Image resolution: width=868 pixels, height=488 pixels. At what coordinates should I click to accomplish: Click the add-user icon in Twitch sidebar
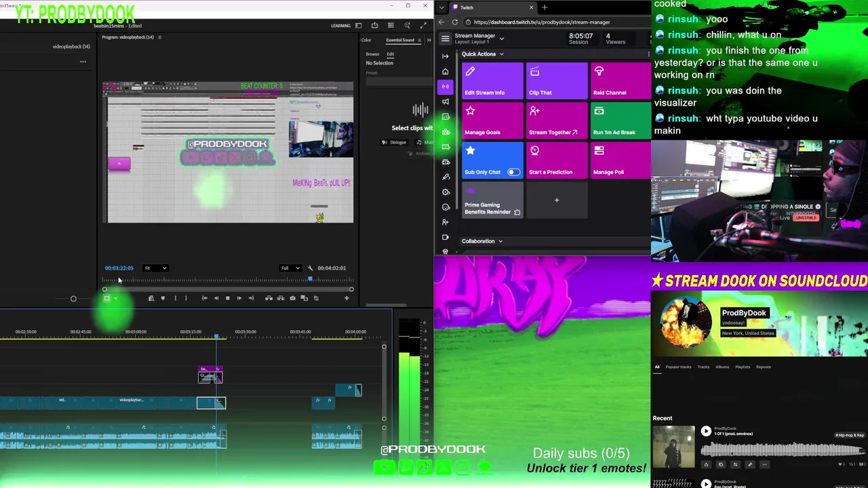[446, 222]
